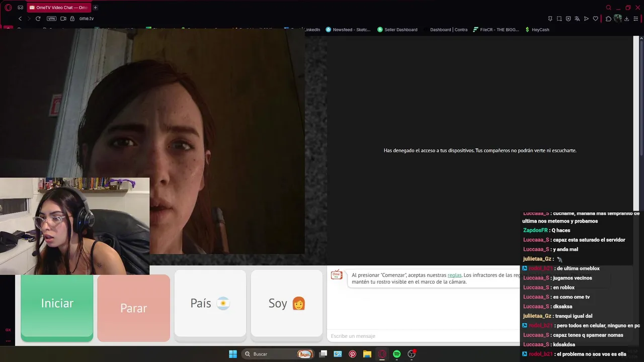This screenshot has height=362, width=644.
Task: Open Spotify from the taskbar
Action: [x=396, y=354]
